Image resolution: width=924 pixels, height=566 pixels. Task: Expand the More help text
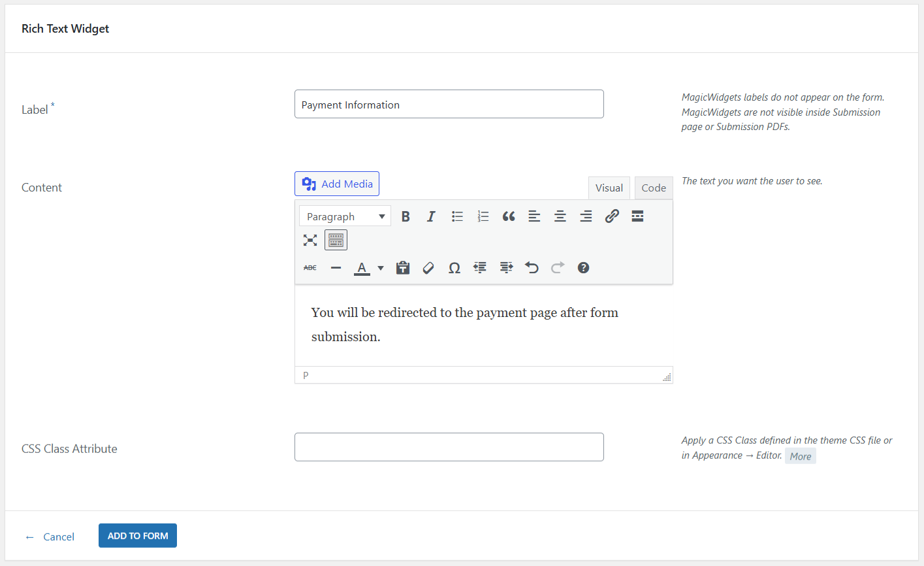pos(800,456)
